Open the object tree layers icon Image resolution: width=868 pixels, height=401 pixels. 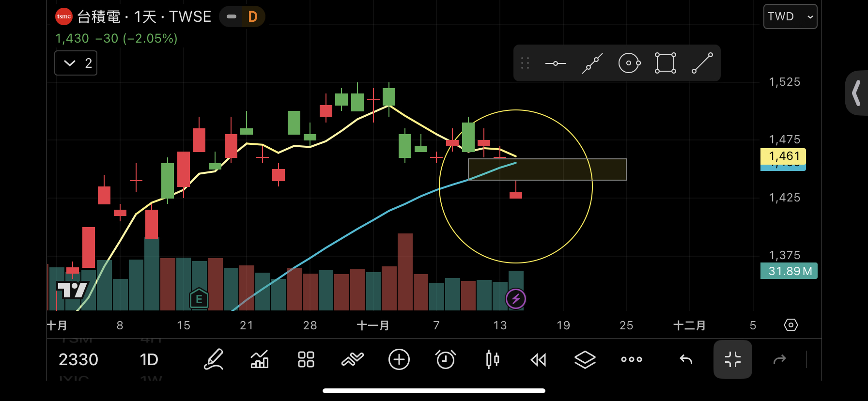(585, 359)
